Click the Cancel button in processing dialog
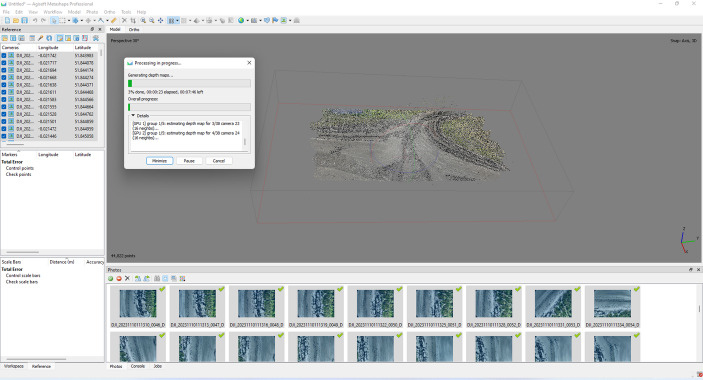This screenshot has height=380, width=703. pyautogui.click(x=219, y=160)
